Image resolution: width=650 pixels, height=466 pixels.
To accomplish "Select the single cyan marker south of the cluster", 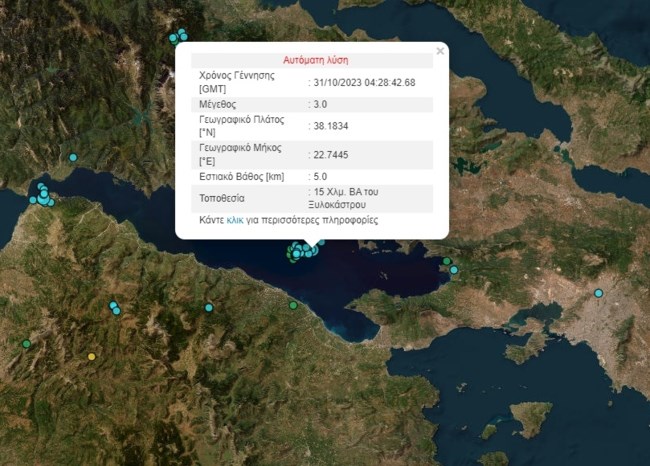I will (x=293, y=305).
